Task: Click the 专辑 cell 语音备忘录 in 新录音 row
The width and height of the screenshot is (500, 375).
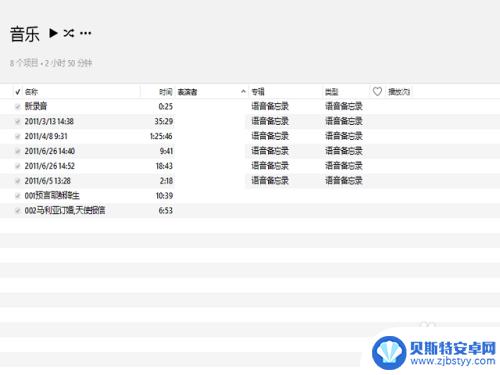Action: [270, 106]
